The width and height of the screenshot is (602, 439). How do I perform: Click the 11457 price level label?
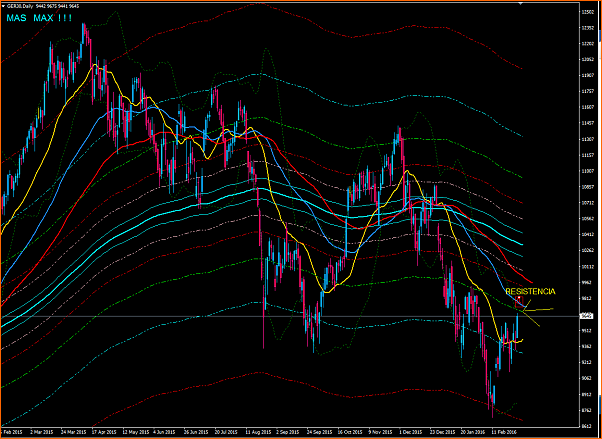click(586, 123)
